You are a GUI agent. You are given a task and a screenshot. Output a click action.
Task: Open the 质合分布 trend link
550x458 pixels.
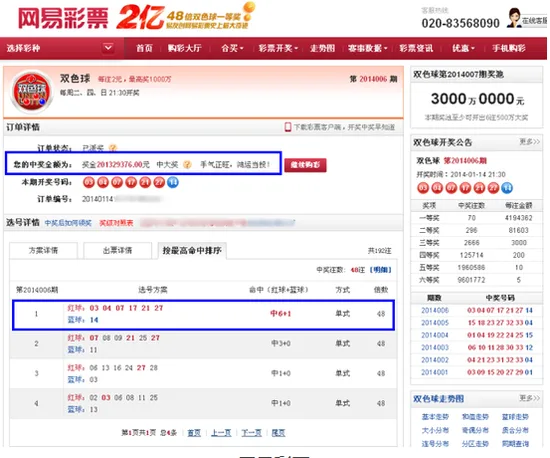point(515,430)
